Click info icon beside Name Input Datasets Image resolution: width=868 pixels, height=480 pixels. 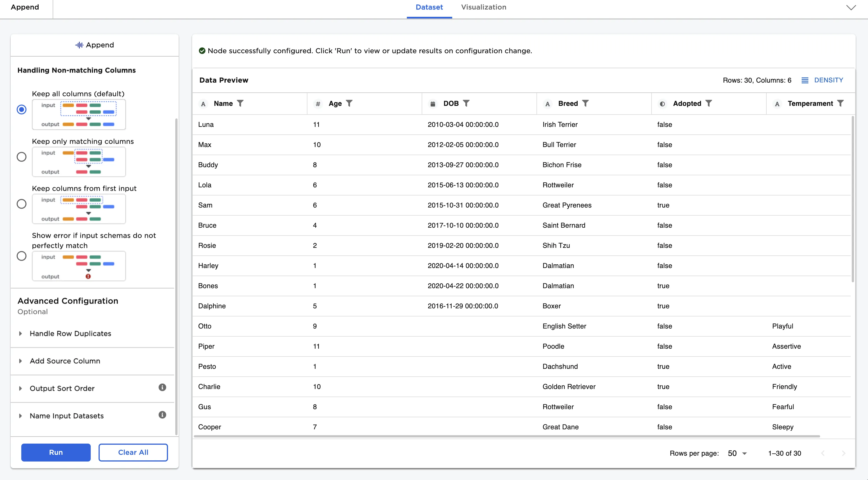coord(162,415)
